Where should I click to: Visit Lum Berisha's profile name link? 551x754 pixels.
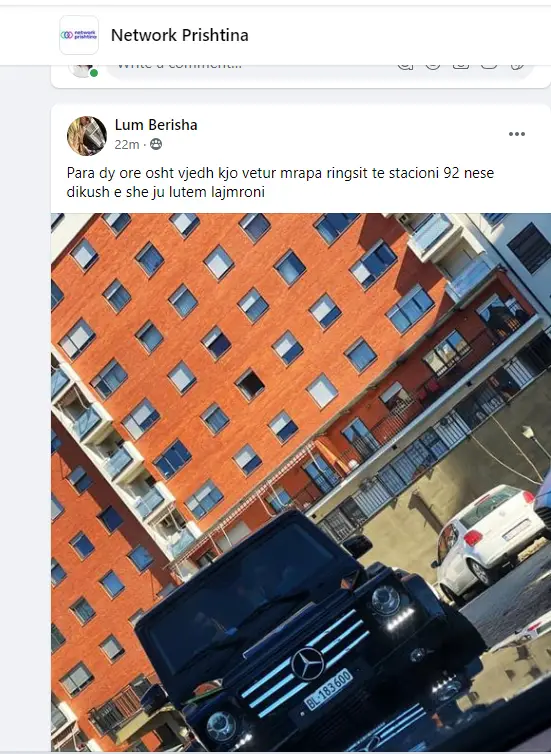[156, 125]
